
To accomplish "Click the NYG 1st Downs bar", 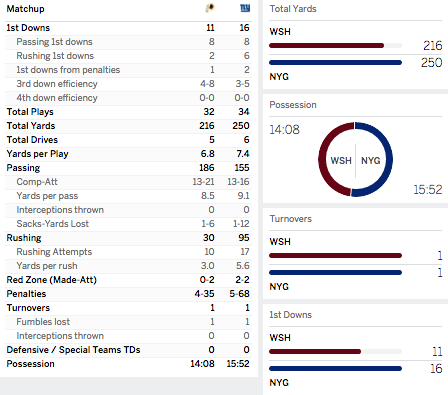I will click(335, 368).
